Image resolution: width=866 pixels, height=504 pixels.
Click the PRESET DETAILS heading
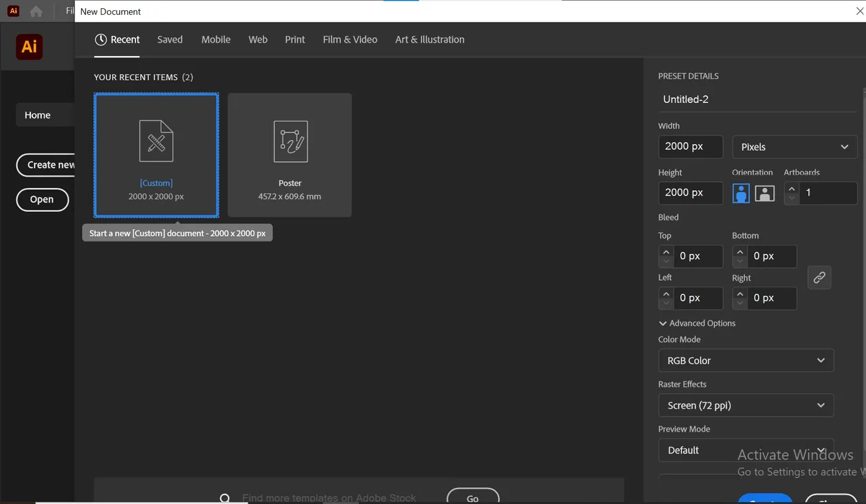[x=688, y=76]
